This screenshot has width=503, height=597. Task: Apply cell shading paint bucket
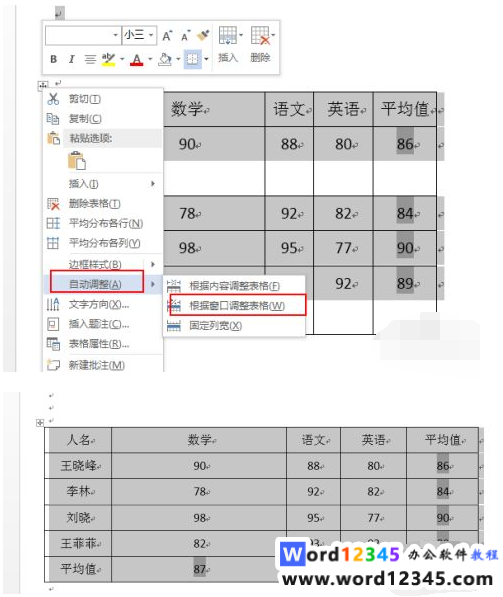165,59
